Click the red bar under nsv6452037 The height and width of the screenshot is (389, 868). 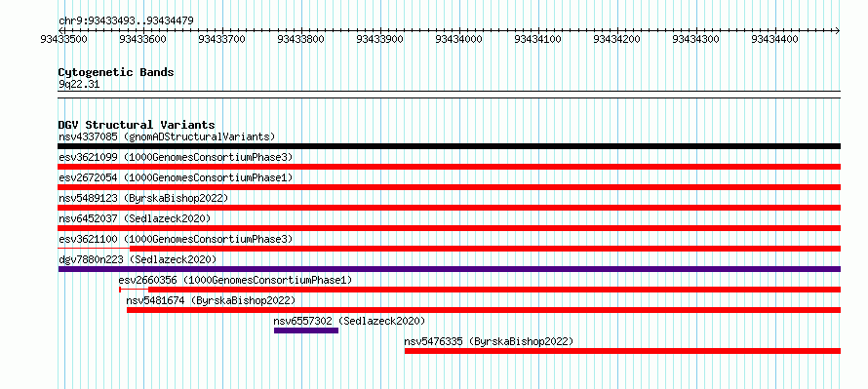(x=450, y=228)
